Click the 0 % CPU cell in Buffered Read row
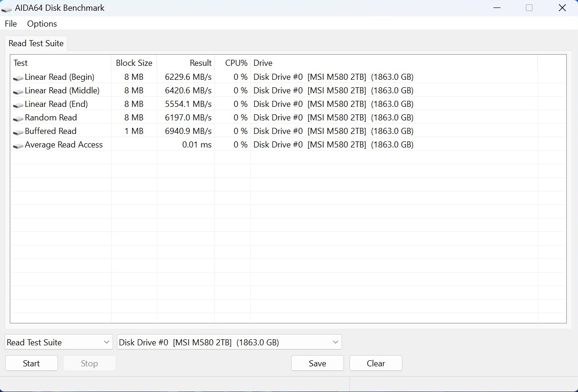Screen dimensions: 578x392 point(241,131)
